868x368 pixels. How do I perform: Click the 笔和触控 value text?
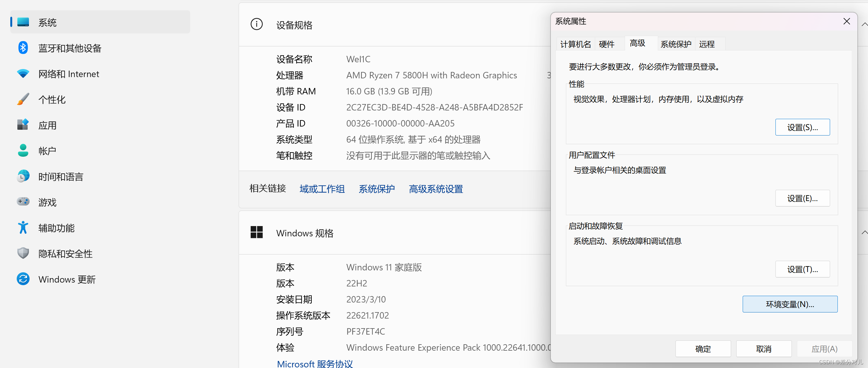point(418,155)
